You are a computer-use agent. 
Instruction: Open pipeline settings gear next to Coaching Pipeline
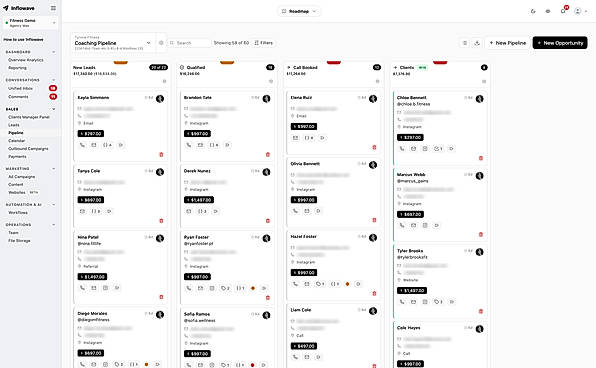(161, 43)
